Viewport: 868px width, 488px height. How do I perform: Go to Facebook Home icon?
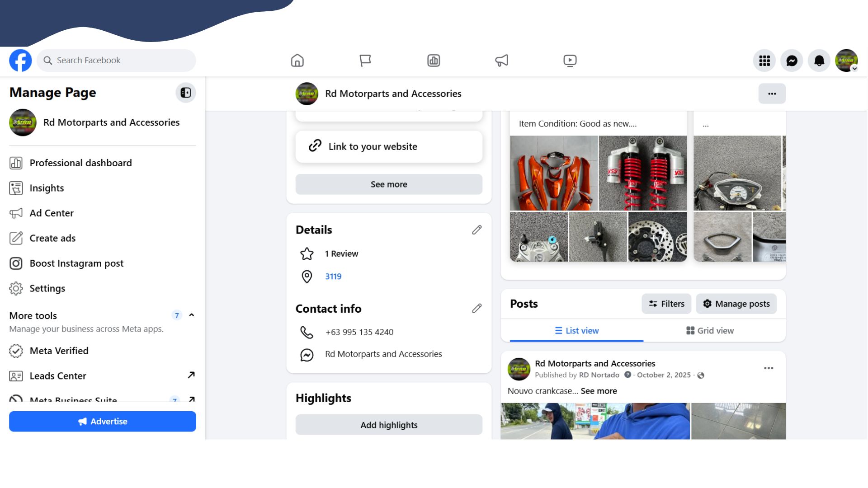point(297,61)
